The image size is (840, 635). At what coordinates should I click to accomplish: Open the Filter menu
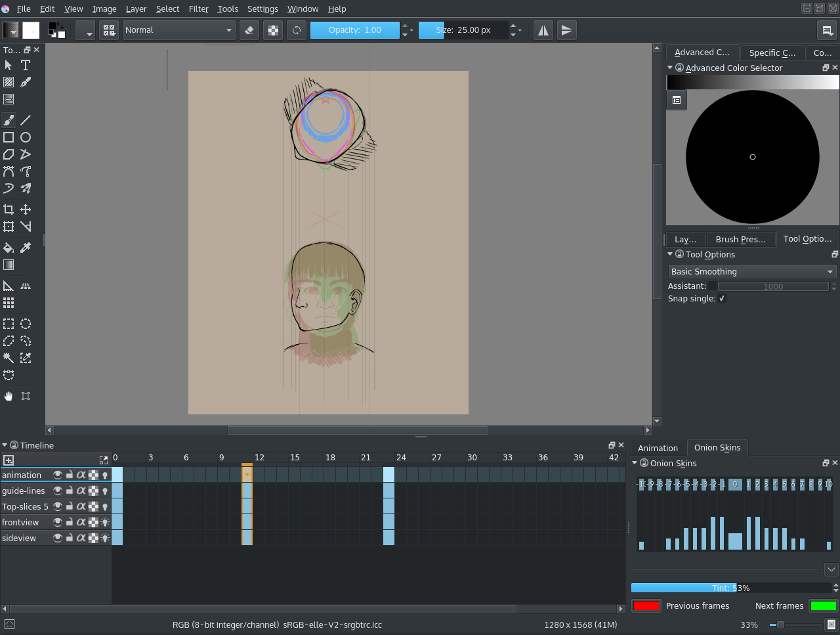point(198,9)
